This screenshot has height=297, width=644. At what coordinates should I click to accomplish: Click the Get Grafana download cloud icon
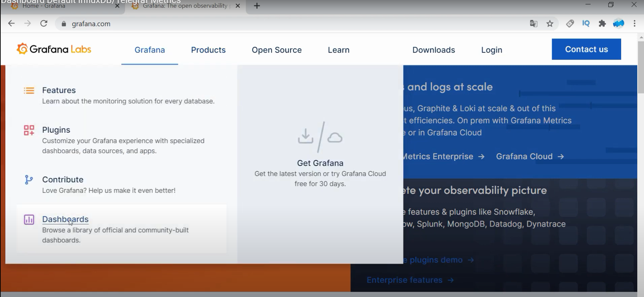320,137
